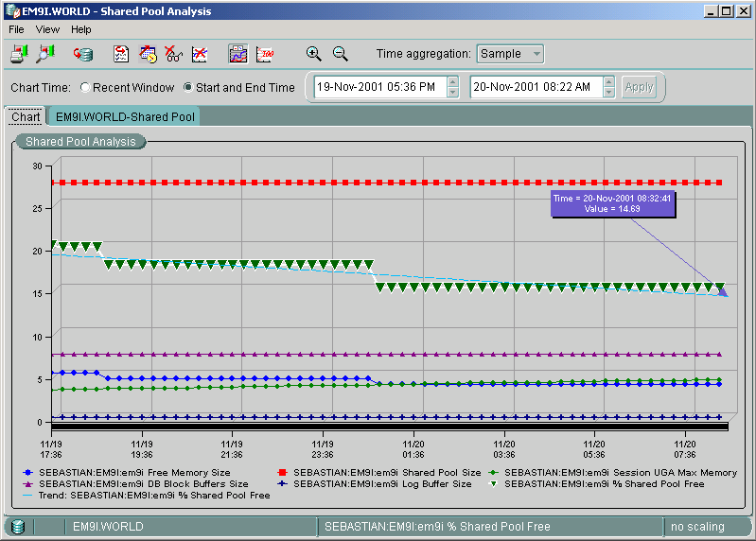Click the print preview magnifier icon

coord(45,54)
